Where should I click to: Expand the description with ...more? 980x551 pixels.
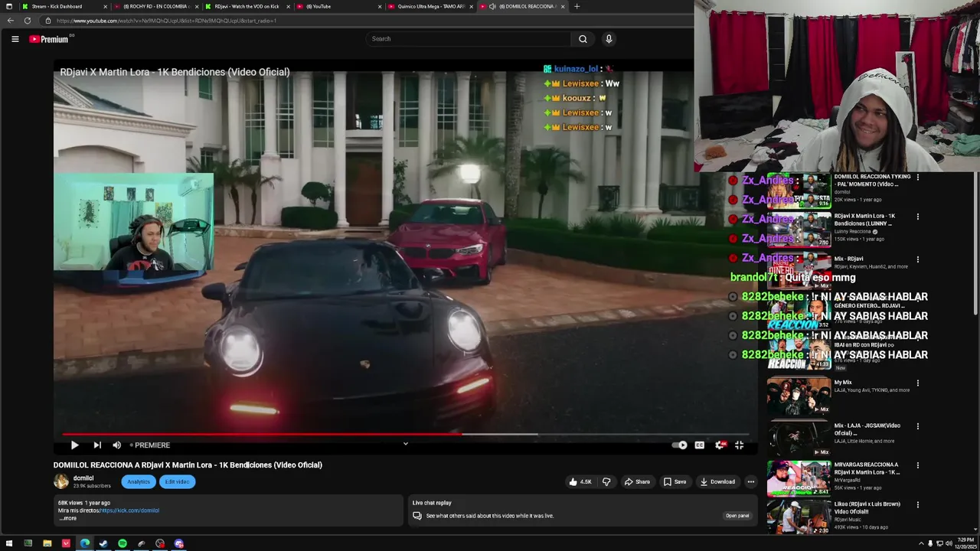(68, 518)
